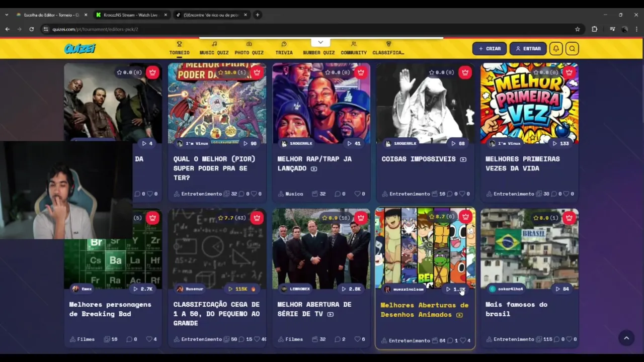644x362 pixels.
Task: Click the play count 115K on Classificação Cega card
Action: (x=242, y=289)
